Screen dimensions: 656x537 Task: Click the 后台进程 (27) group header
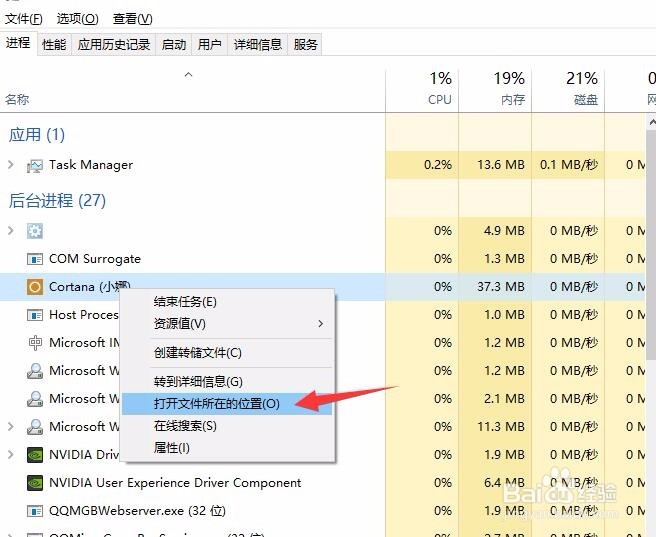(x=57, y=201)
